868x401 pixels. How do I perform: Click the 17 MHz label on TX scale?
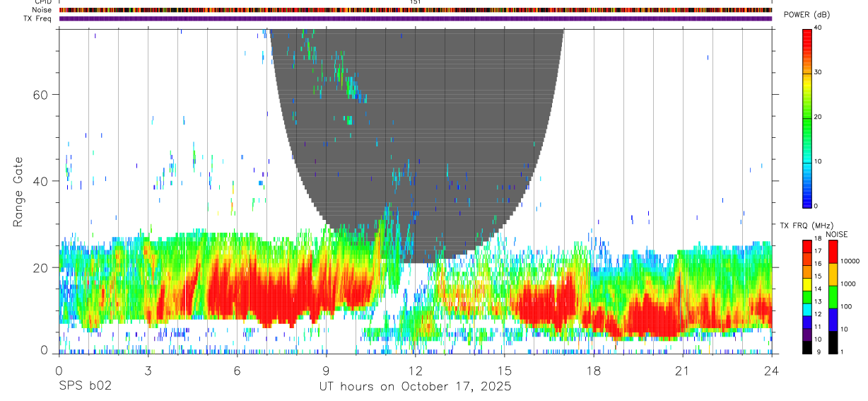click(818, 251)
